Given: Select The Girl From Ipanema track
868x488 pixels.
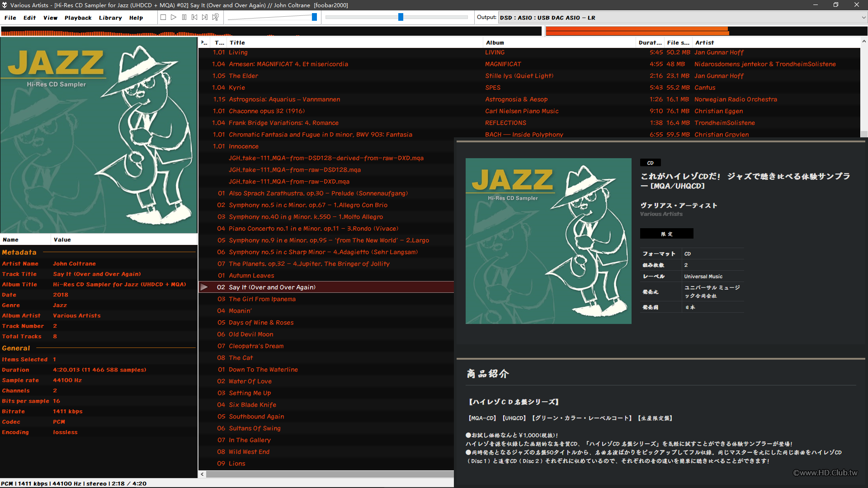Looking at the screenshot, I should tap(262, 299).
